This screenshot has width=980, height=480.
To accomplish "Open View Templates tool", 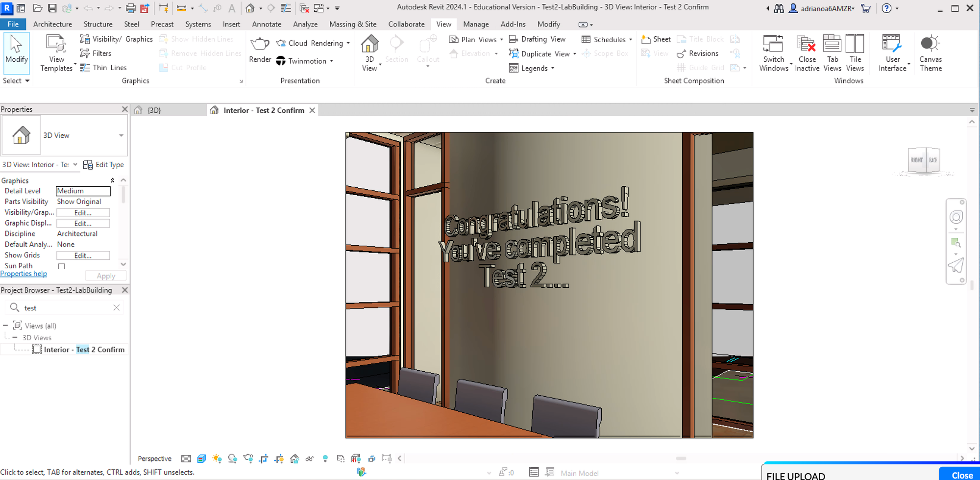I will (x=56, y=53).
